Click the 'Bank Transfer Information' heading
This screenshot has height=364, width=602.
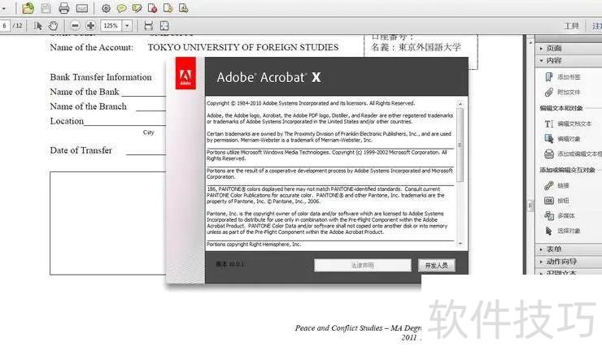tap(101, 77)
